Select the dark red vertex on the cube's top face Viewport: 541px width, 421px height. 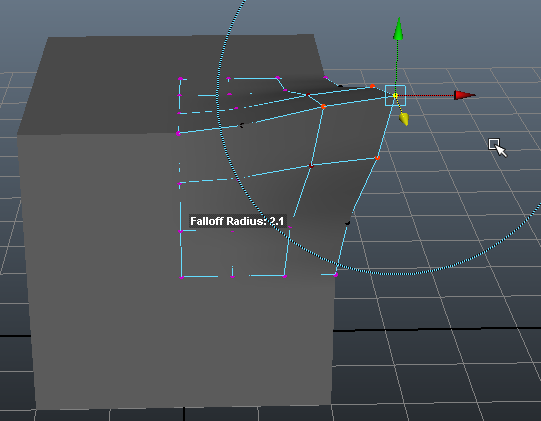point(308,95)
